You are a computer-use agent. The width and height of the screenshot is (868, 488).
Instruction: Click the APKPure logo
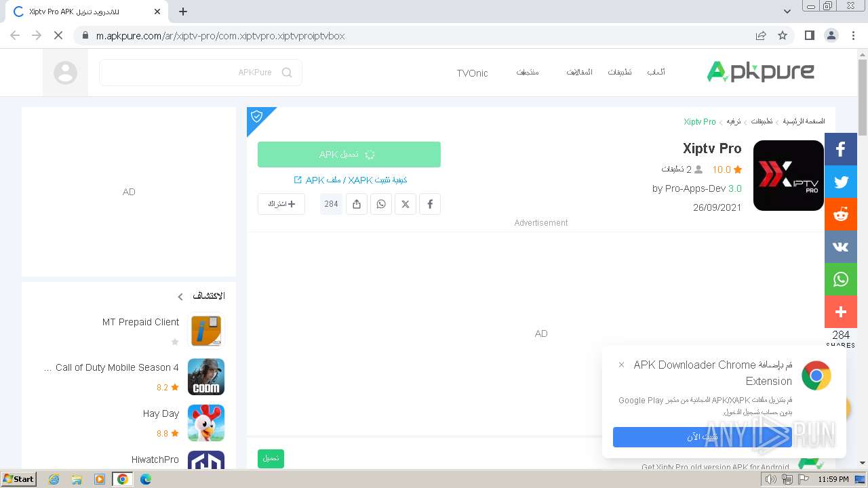[760, 71]
